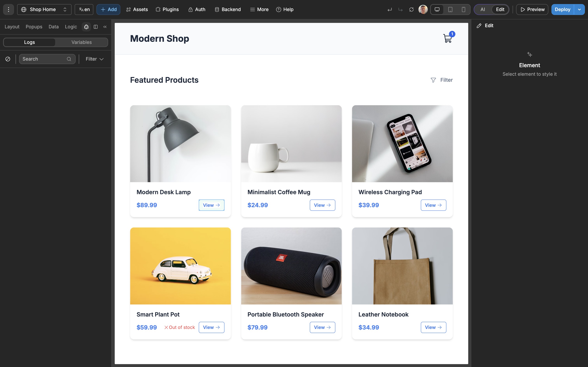
Task: Open the debugger bug icon panel
Action: [86, 27]
